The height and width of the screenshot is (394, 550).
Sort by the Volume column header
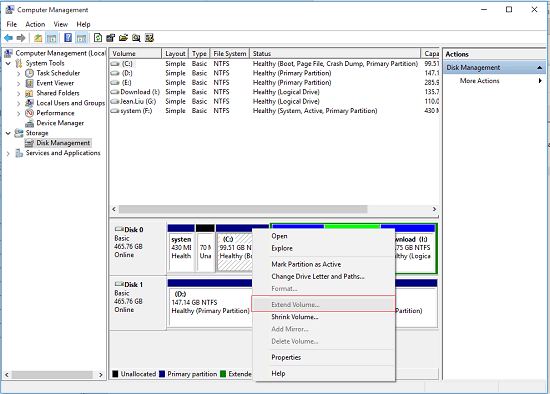[x=135, y=53]
